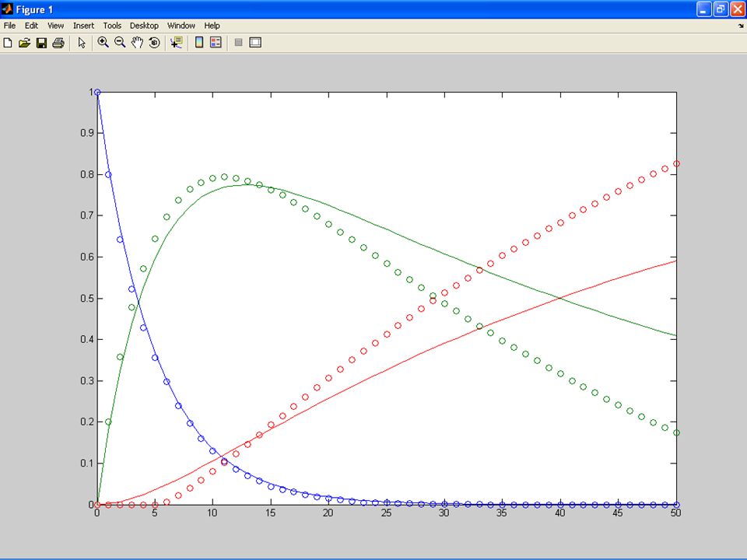Screen dimensions: 747x560
Task: Click the green circle marker at x = 50
Action: coord(676,433)
